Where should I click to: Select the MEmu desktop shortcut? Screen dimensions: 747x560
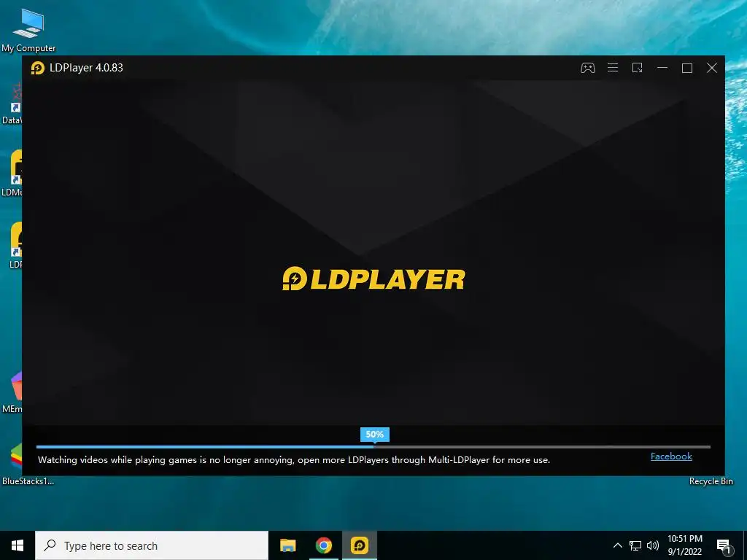12,393
